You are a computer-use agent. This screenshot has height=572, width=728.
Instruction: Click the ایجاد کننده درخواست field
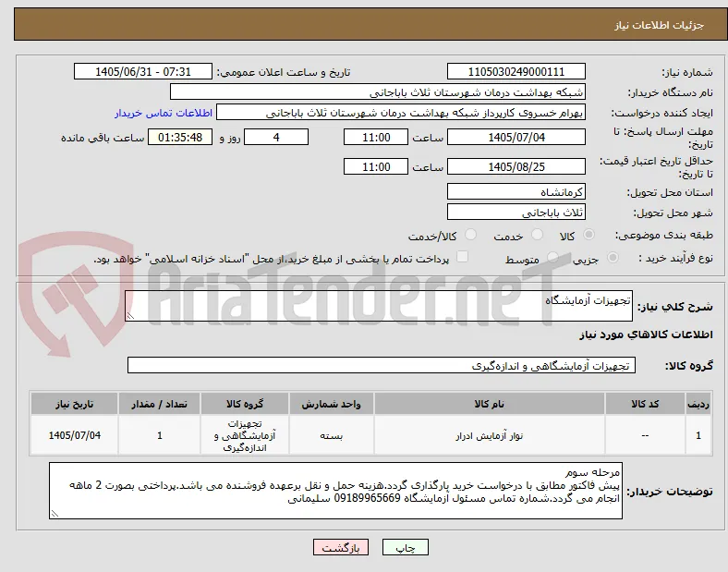pos(401,113)
